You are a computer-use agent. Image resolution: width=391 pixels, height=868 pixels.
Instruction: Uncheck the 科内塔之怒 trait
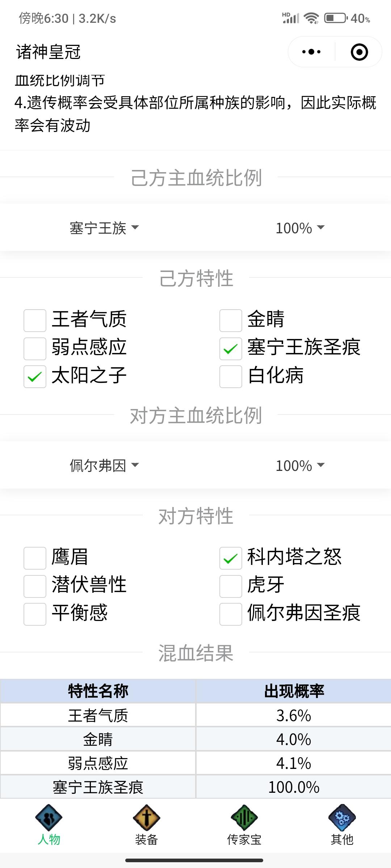coord(231,558)
